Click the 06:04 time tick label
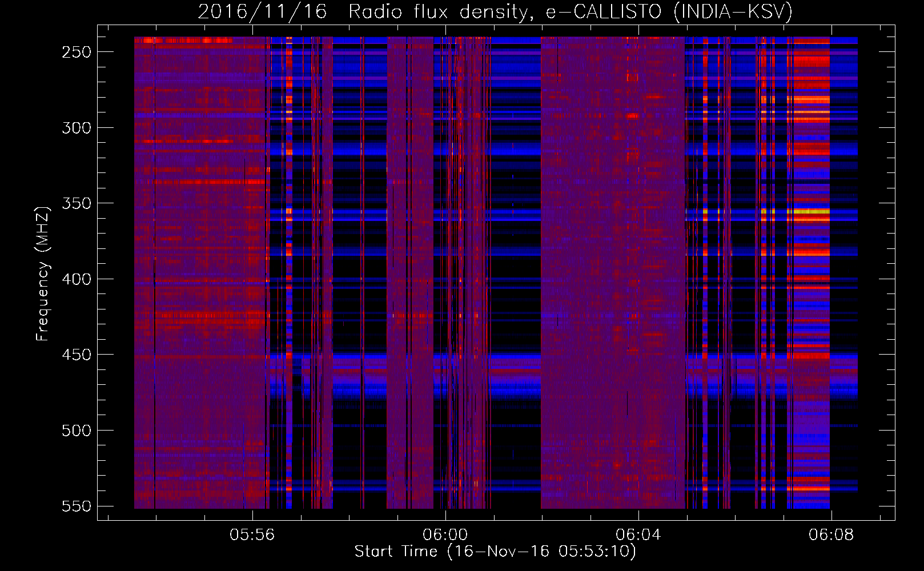 pyautogui.click(x=638, y=534)
